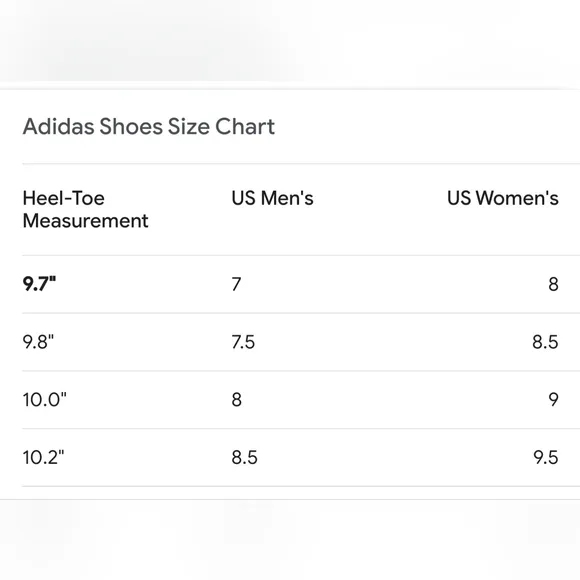580x580 pixels.
Task: Select the Heel-Toe Measurement column header
Action: [x=85, y=209]
